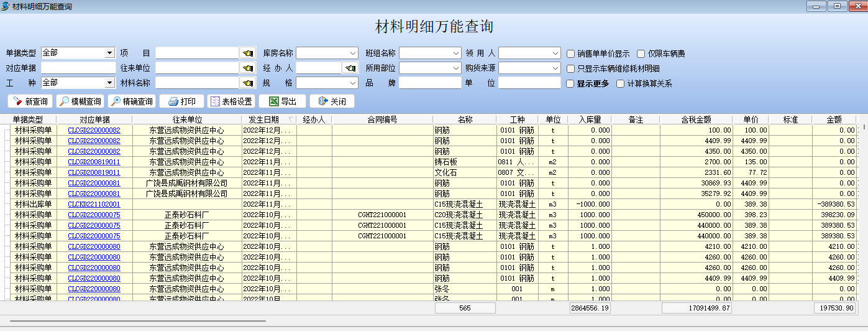The width and height of the screenshot is (868, 331).
Task: Print the results with 打印
Action: pyautogui.click(x=181, y=101)
